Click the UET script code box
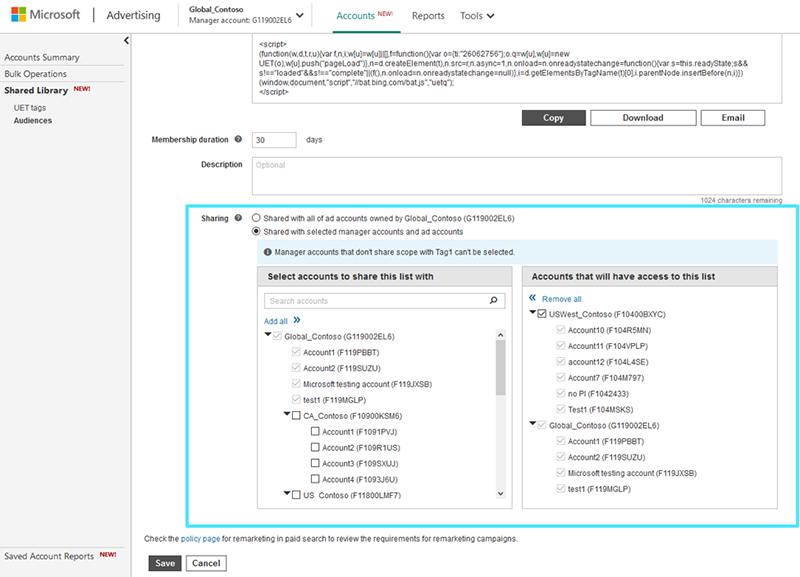Screen dimensions: 800x577 [517, 68]
